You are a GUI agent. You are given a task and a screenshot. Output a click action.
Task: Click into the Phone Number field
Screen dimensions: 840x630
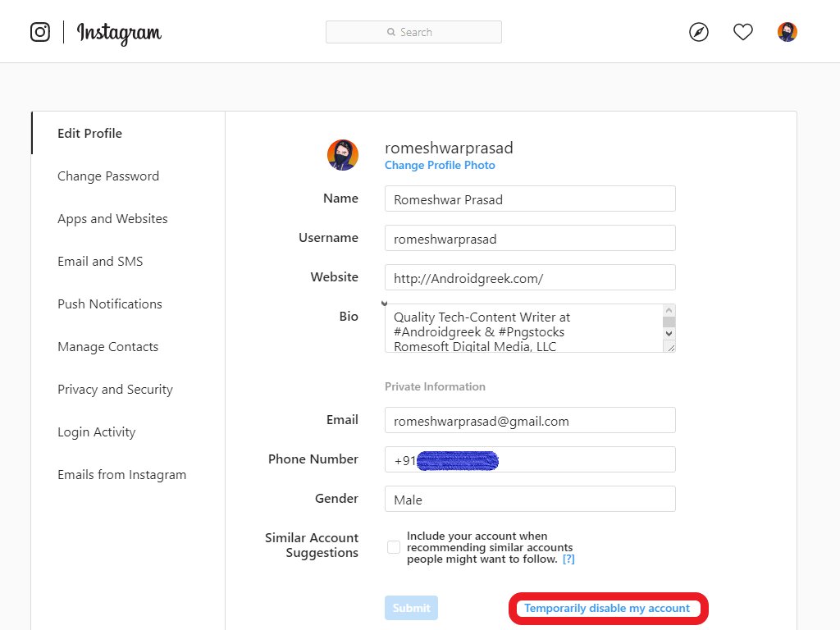coord(530,459)
